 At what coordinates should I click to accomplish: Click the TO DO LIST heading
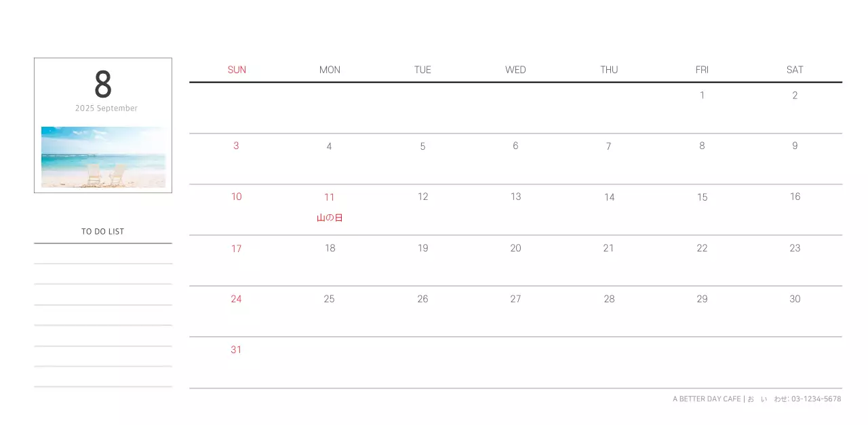pos(103,232)
